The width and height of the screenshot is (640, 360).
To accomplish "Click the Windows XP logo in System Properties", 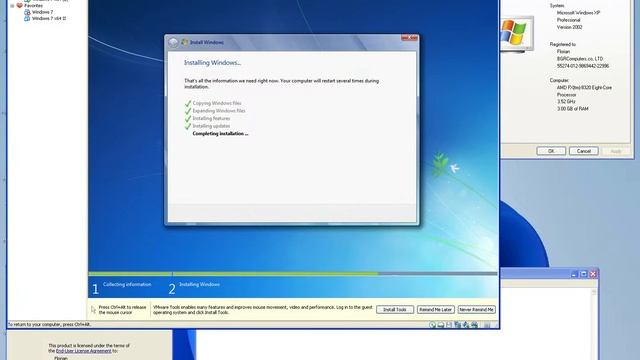I will tap(514, 33).
